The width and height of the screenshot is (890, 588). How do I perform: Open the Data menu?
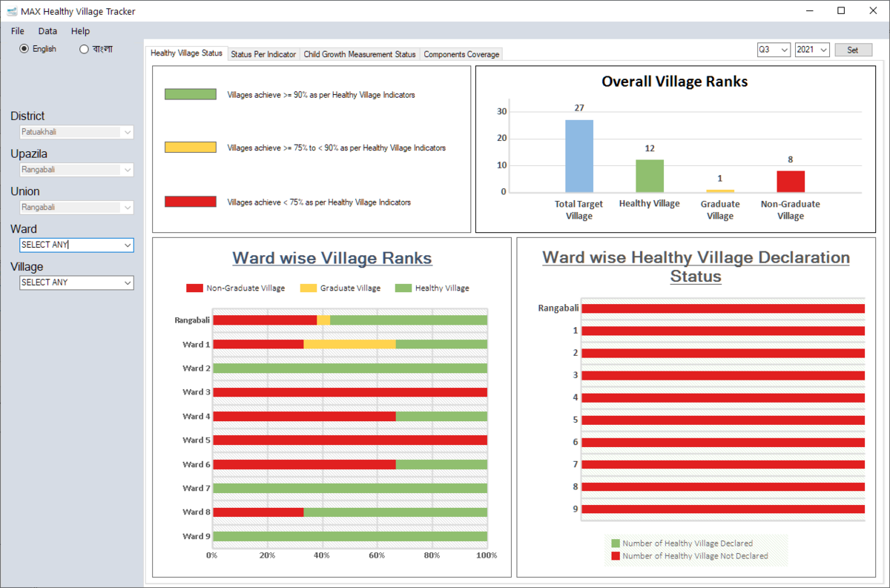pyautogui.click(x=47, y=30)
